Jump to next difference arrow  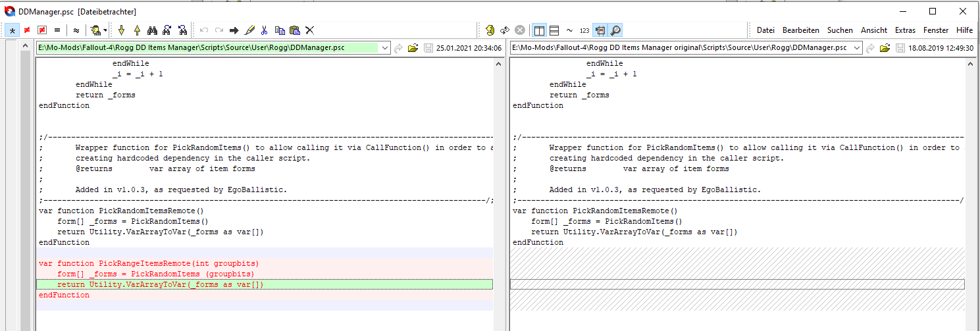[121, 30]
